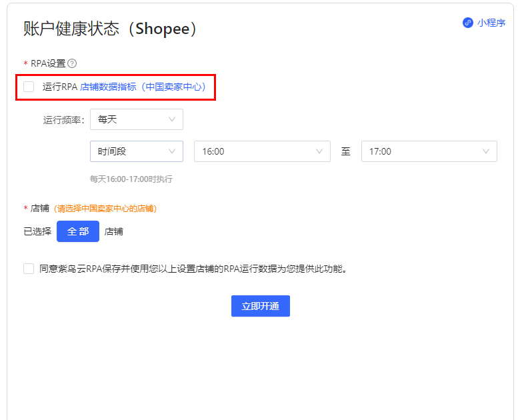Click the RPA设置 help question icon
Image resolution: width=520 pixels, height=420 pixels.
click(x=72, y=63)
